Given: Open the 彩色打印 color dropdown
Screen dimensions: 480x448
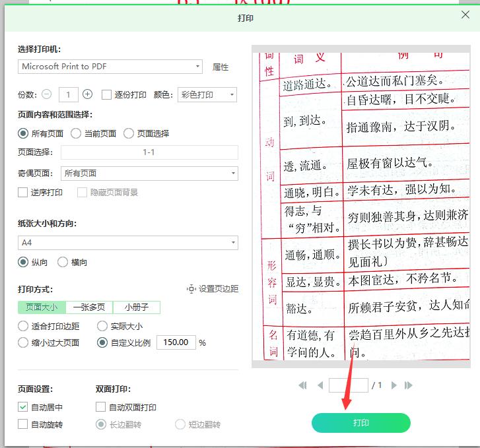Looking at the screenshot, I should point(207,95).
